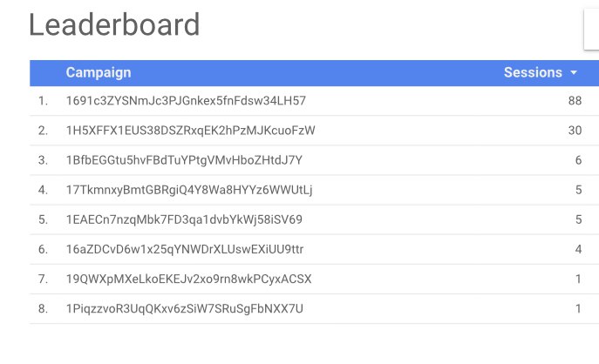The width and height of the screenshot is (599, 364).
Task: Select campaign 1691c3ZYSNmJc3PJGnkex5fnFdsw34LH57
Action: point(186,101)
